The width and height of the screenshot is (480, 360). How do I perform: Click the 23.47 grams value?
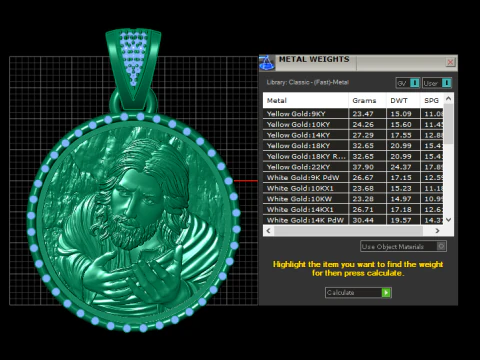pos(363,114)
